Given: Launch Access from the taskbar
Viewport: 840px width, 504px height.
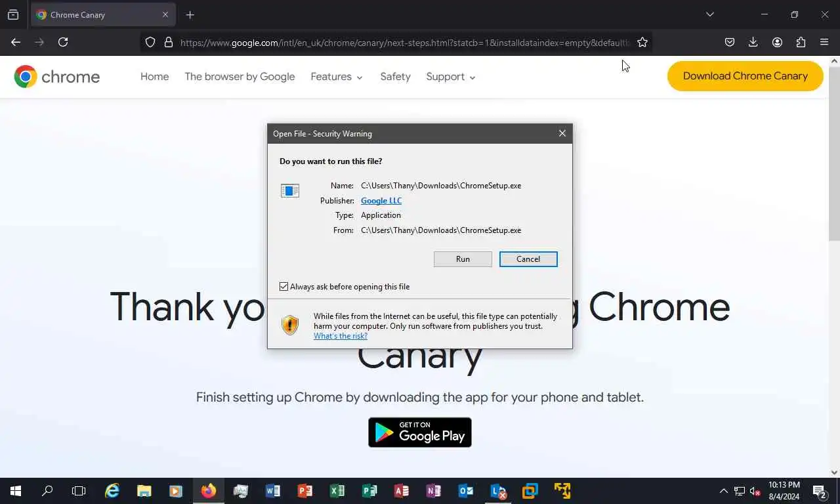Looking at the screenshot, I should coord(401,491).
